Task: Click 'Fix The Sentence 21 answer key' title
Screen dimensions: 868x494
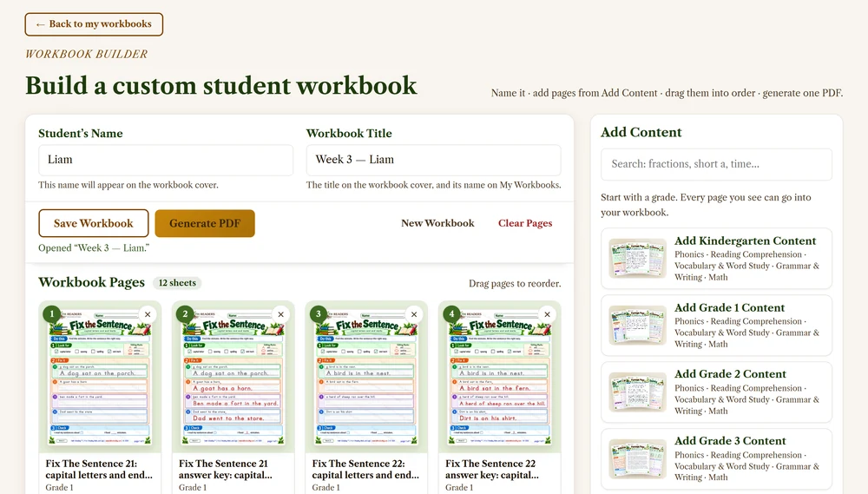Action: click(x=226, y=469)
